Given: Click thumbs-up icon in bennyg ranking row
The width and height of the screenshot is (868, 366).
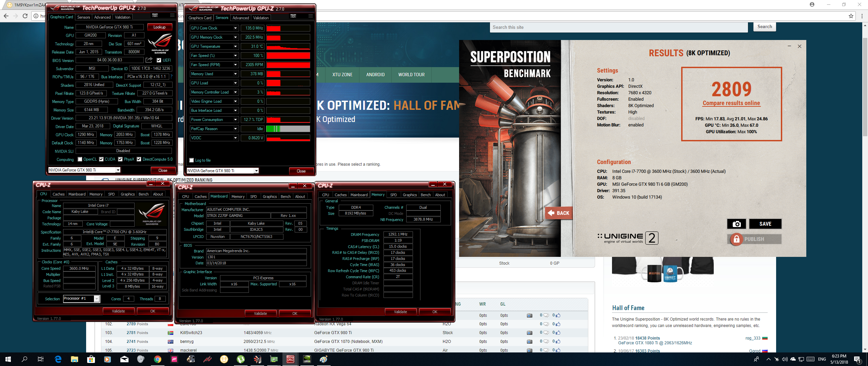Looking at the screenshot, I should 558,342.
